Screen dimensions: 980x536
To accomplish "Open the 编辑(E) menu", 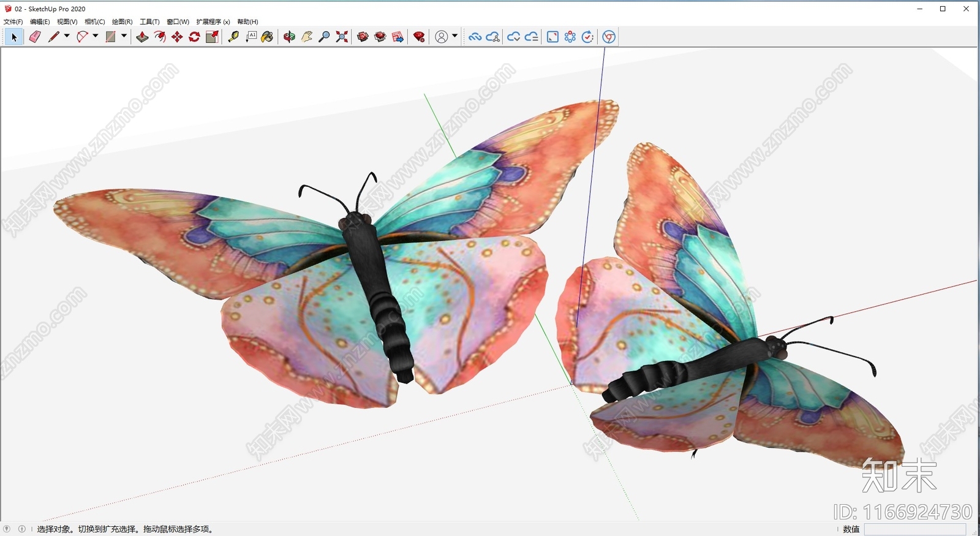I will click(40, 21).
